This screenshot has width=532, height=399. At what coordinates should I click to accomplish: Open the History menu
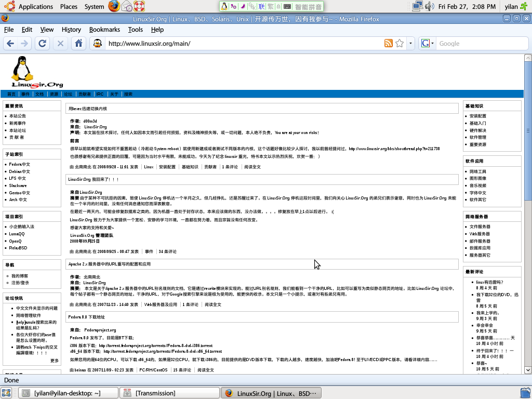coord(71,30)
